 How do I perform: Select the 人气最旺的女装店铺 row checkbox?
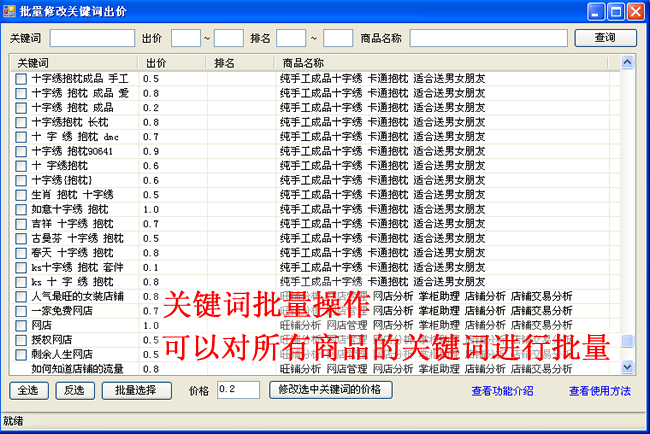pyautogui.click(x=21, y=297)
